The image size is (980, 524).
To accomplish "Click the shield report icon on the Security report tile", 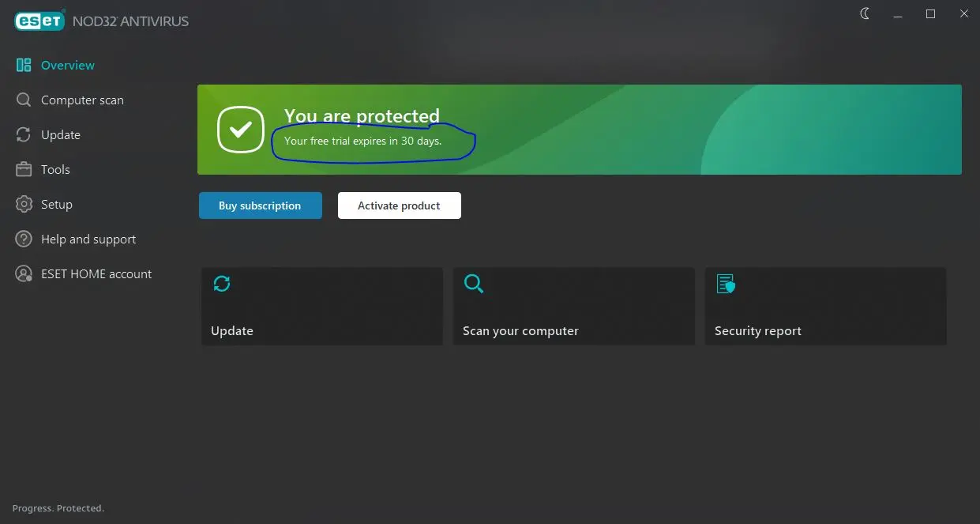I will 725,284.
